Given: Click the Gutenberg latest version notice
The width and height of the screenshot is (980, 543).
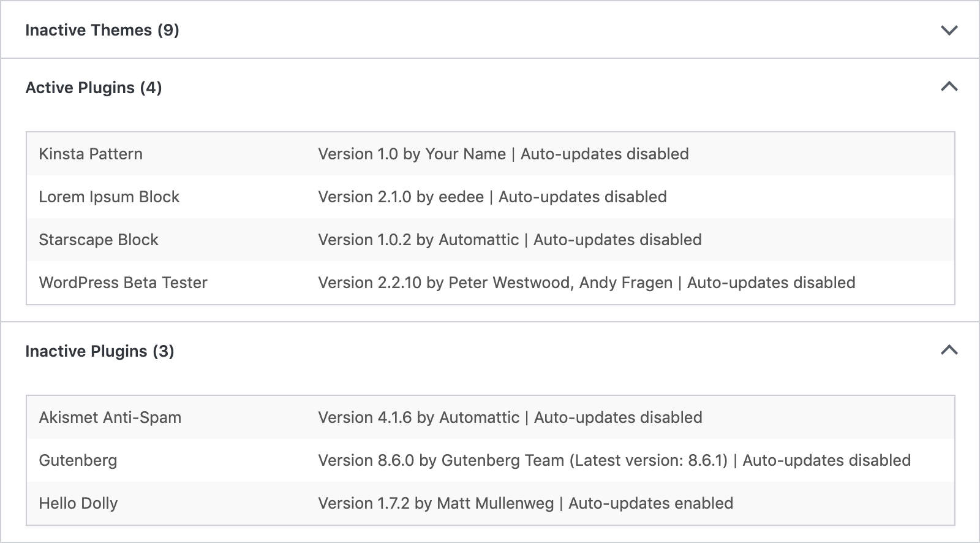Looking at the screenshot, I should tap(650, 460).
